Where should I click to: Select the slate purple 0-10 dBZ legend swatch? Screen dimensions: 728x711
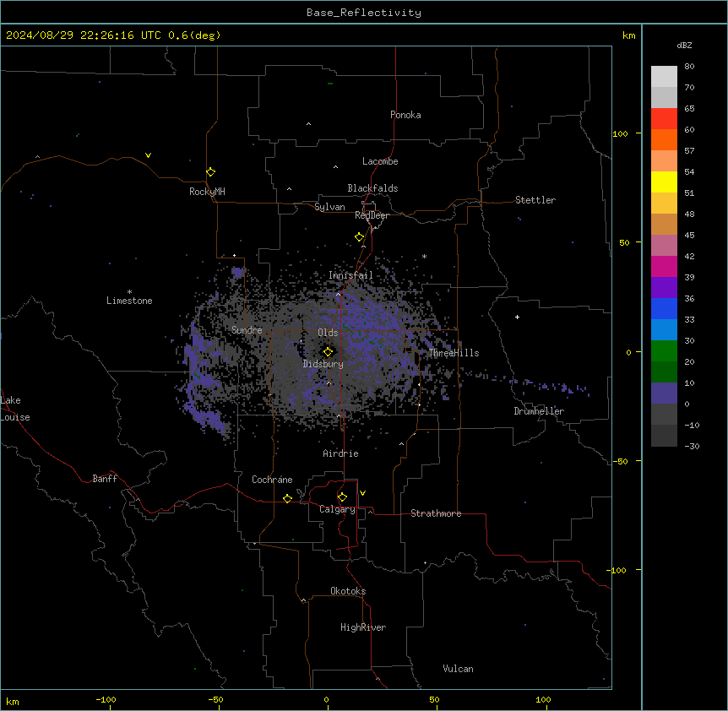click(x=664, y=393)
